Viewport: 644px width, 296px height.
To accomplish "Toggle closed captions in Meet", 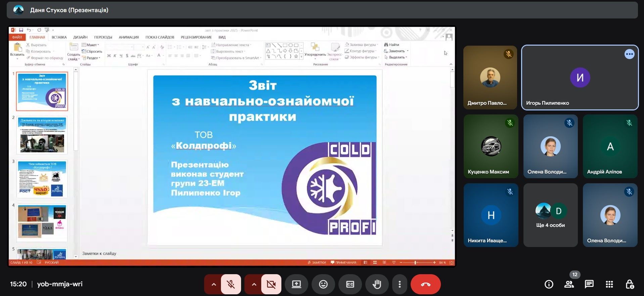I will tap(350, 284).
